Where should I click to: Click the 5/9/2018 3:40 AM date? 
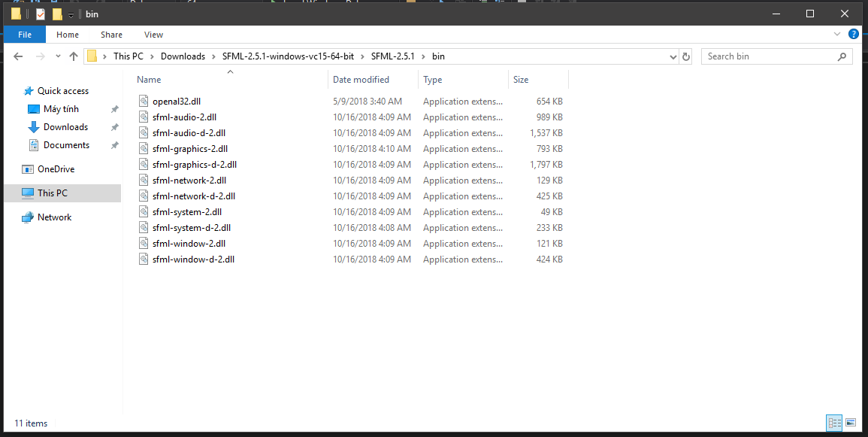point(367,102)
